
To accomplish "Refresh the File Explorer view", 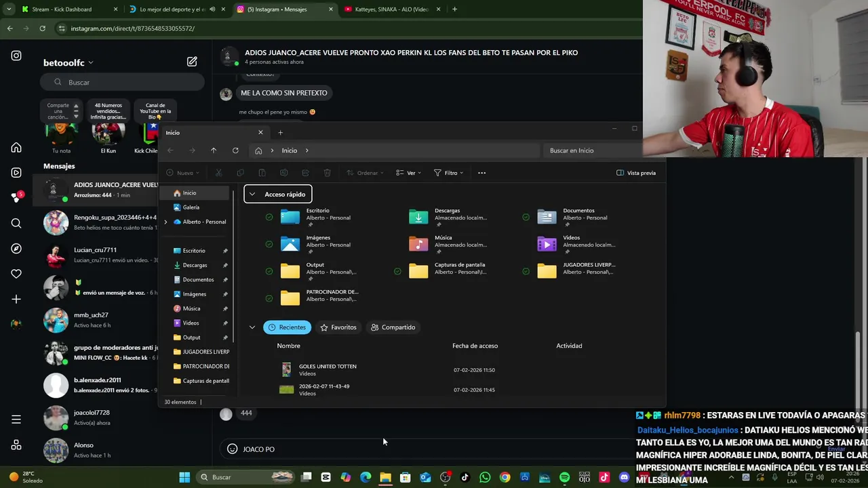I will pos(235,150).
